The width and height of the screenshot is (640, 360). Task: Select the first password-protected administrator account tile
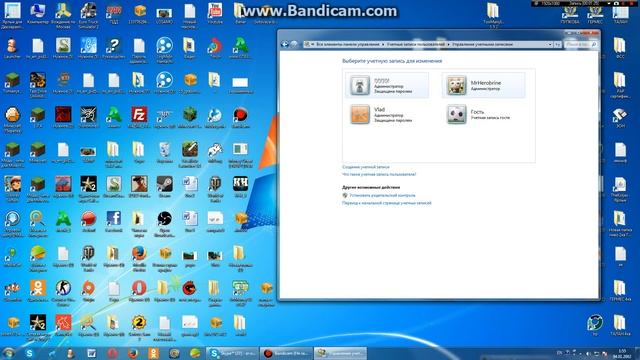[x=387, y=85]
